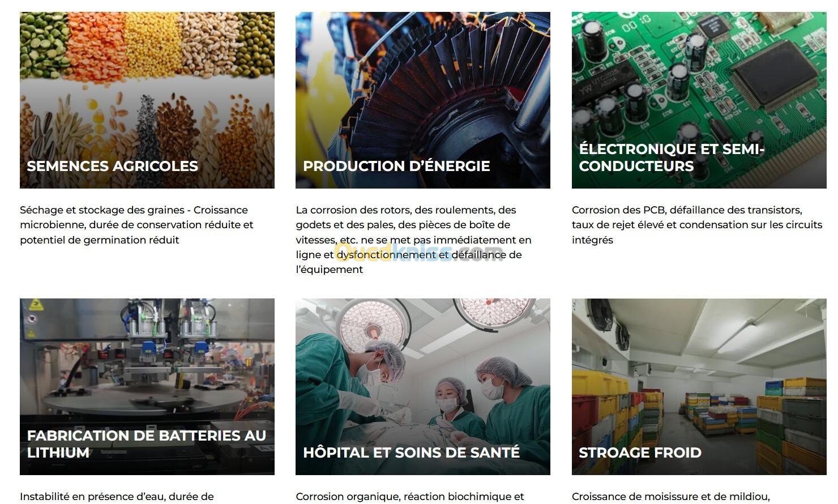Select the rotor corrosion description paragraph
Viewport: 838px width, 504px height.
point(414,240)
